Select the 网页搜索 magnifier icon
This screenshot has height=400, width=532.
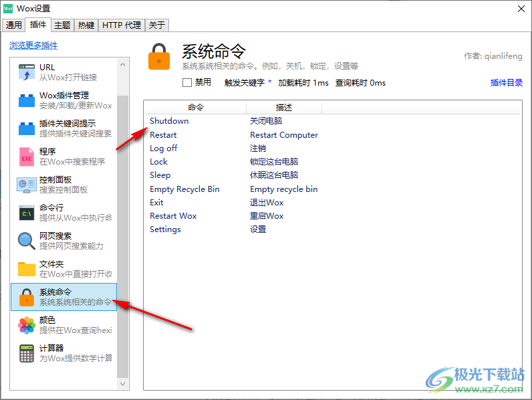coord(27,241)
